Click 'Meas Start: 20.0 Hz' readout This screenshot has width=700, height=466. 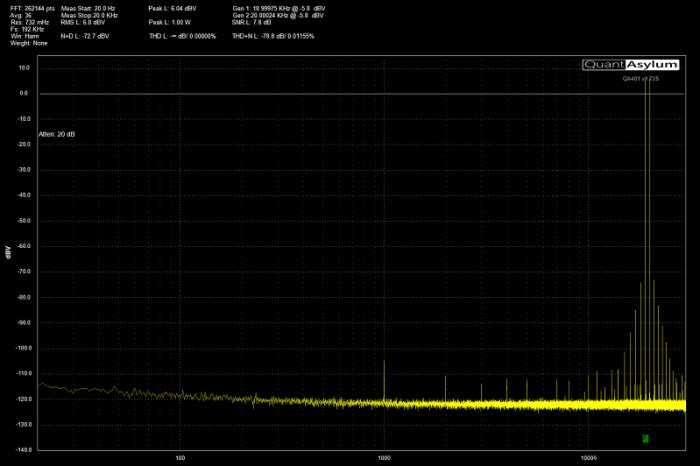point(88,8)
